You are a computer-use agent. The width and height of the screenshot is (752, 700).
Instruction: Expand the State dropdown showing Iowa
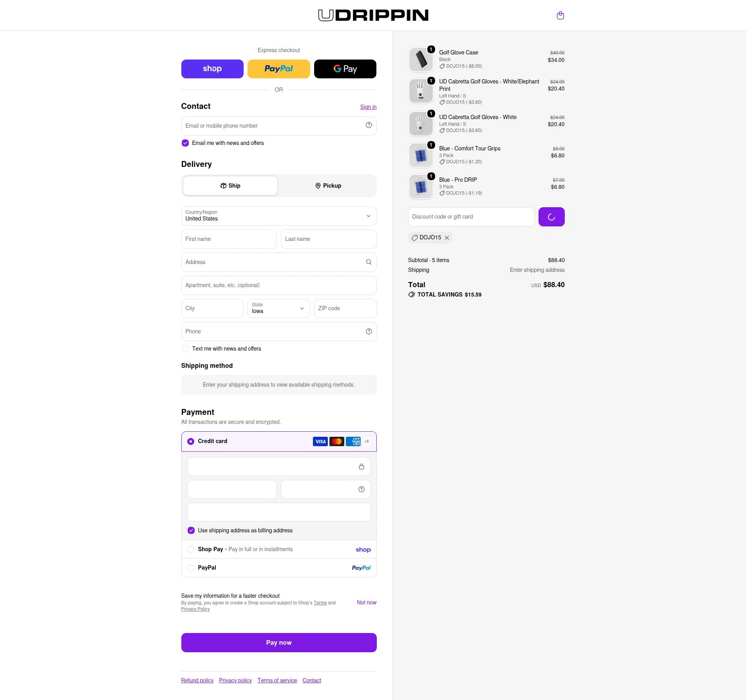click(x=279, y=308)
